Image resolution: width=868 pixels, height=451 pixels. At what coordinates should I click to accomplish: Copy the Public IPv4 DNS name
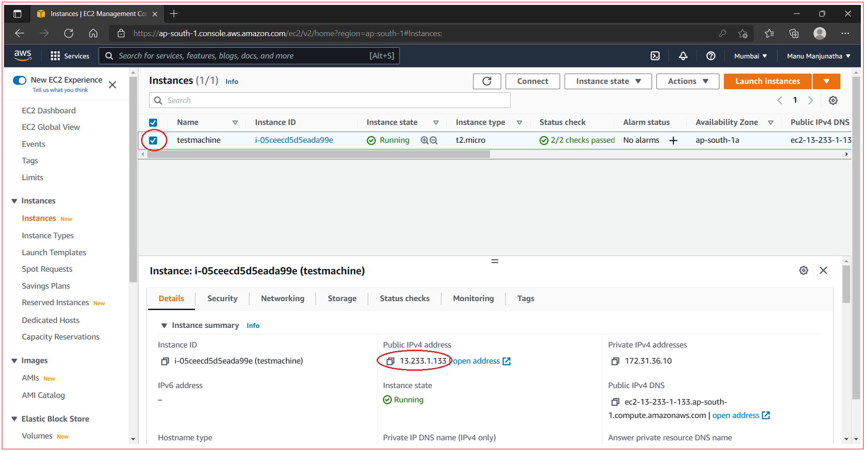(615, 402)
